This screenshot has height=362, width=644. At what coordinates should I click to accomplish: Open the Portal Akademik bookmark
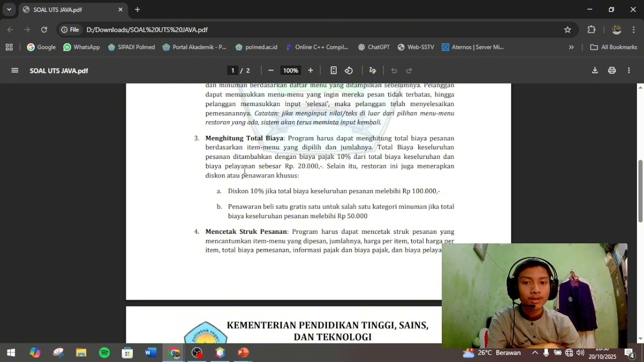(x=194, y=47)
